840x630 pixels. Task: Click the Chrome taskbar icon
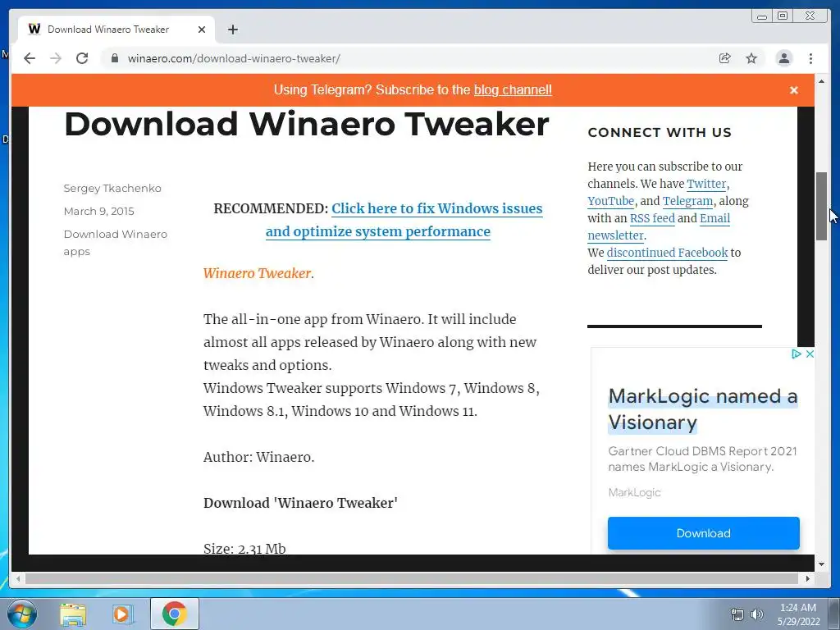point(174,614)
